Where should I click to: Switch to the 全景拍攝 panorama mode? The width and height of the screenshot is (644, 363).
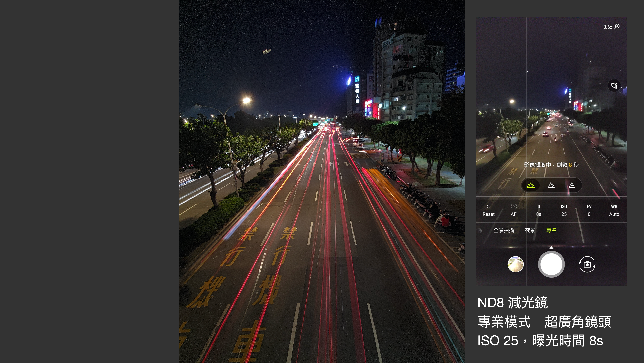click(x=503, y=230)
